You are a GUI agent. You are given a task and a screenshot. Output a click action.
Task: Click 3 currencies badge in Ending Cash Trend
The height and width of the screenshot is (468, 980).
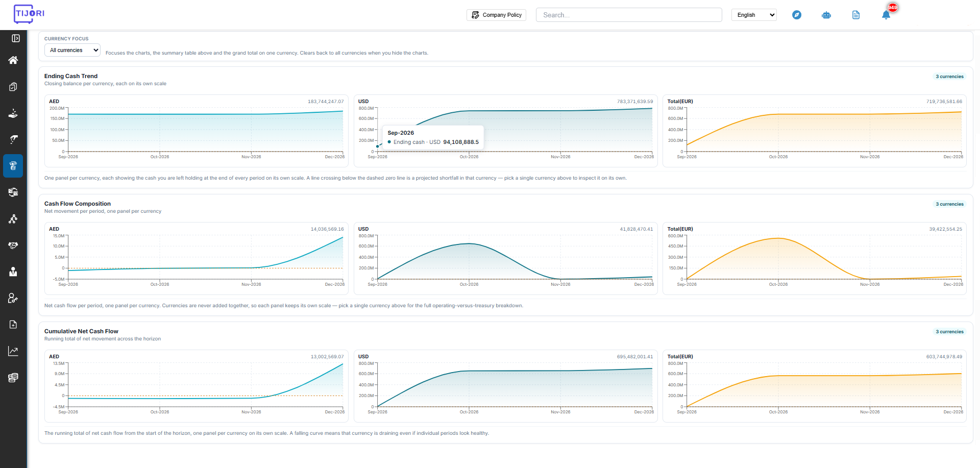[x=949, y=77]
